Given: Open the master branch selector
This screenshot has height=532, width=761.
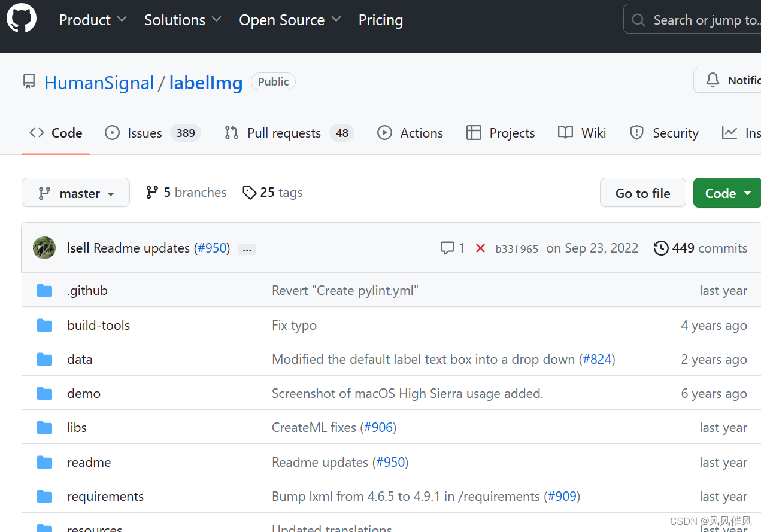Looking at the screenshot, I should (75, 193).
